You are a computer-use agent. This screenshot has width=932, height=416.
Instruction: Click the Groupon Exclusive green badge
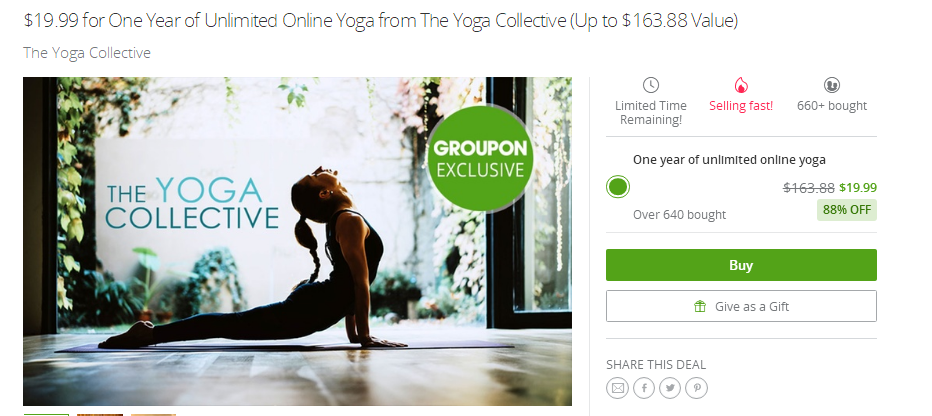[x=480, y=158]
